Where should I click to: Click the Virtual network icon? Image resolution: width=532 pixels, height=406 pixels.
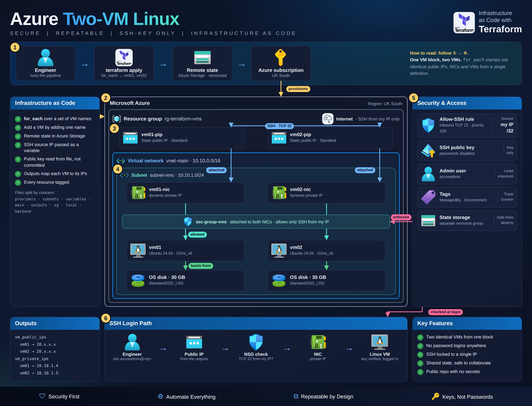click(121, 161)
